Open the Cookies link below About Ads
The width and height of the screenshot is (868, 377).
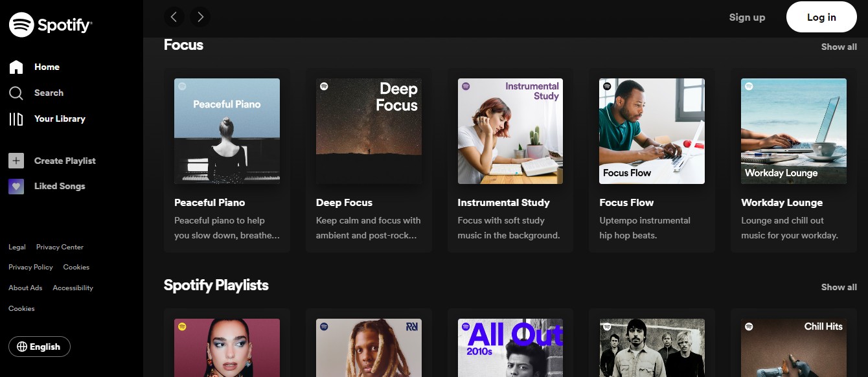point(21,308)
